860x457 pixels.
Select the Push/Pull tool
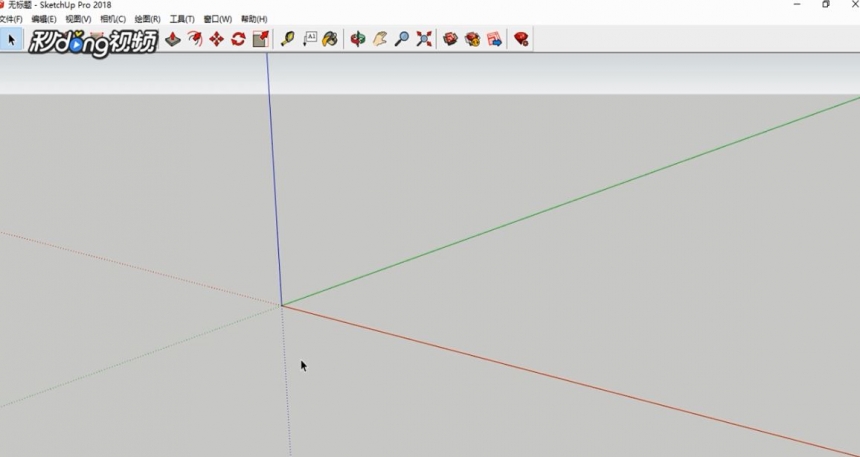[173, 39]
